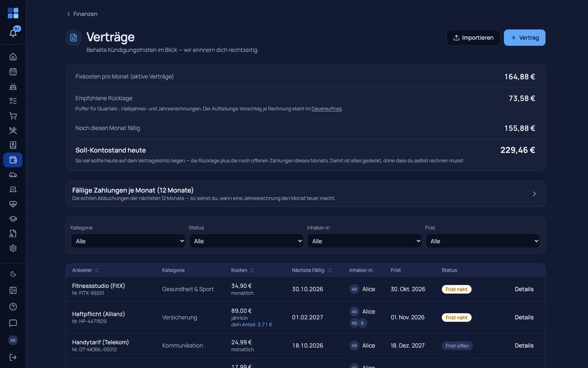The image size is (588, 368).
Task: Sort table by Nächste Fällig. column
Action: point(312,270)
